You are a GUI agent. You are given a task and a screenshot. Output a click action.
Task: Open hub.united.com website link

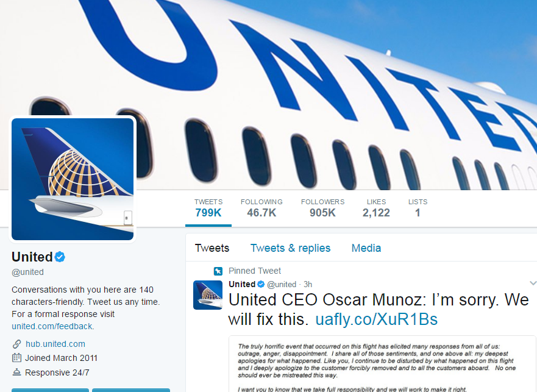click(x=55, y=344)
